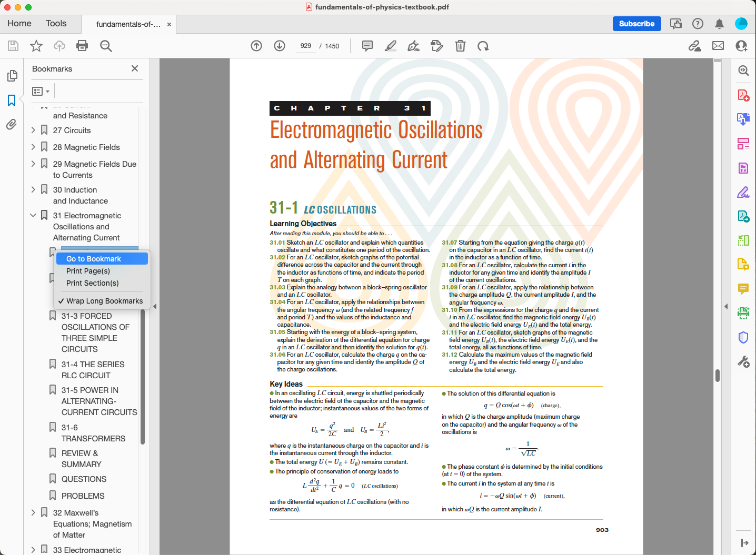Expand the 30 Induction and Inductance bookmark
This screenshot has width=756, height=555.
33,189
